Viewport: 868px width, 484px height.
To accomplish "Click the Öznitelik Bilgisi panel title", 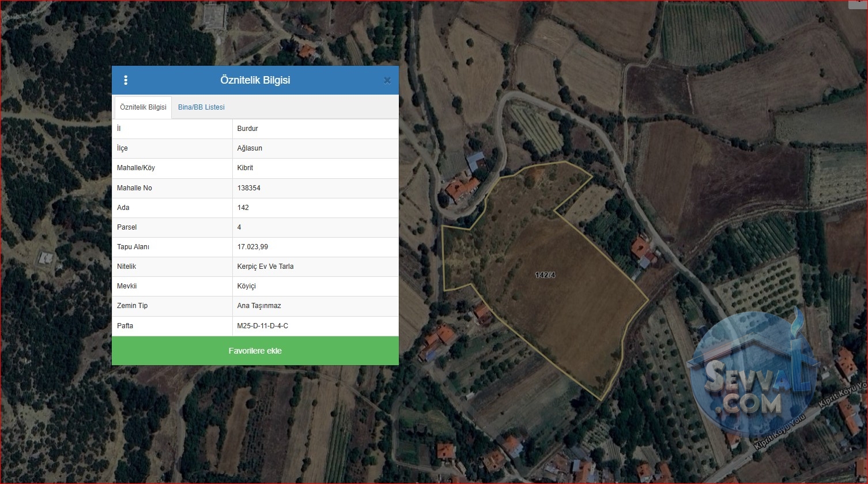I will click(255, 80).
